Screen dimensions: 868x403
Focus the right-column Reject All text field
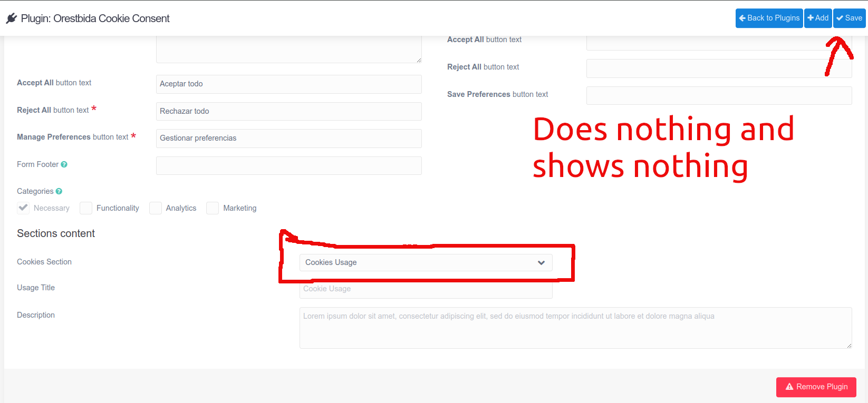(x=719, y=68)
